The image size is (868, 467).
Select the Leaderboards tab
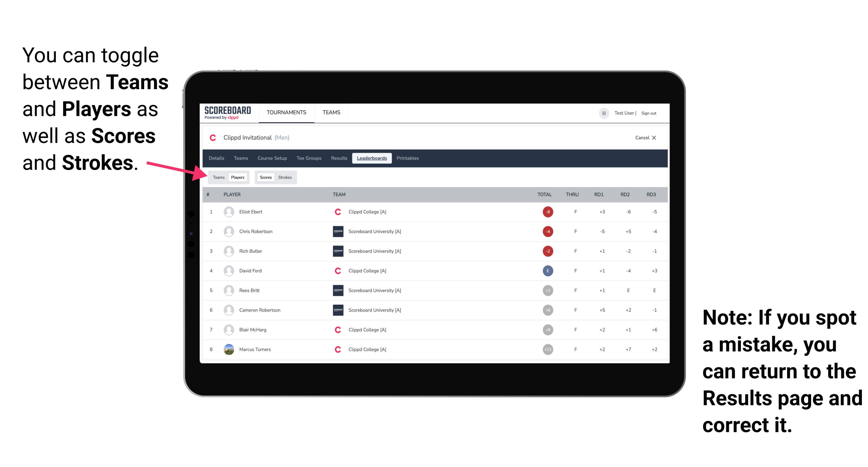[372, 158]
